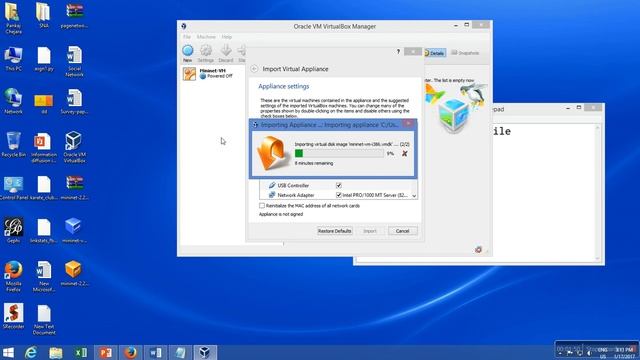The image size is (640, 360).
Task: Select the Social Network Word document
Action: click(74, 61)
